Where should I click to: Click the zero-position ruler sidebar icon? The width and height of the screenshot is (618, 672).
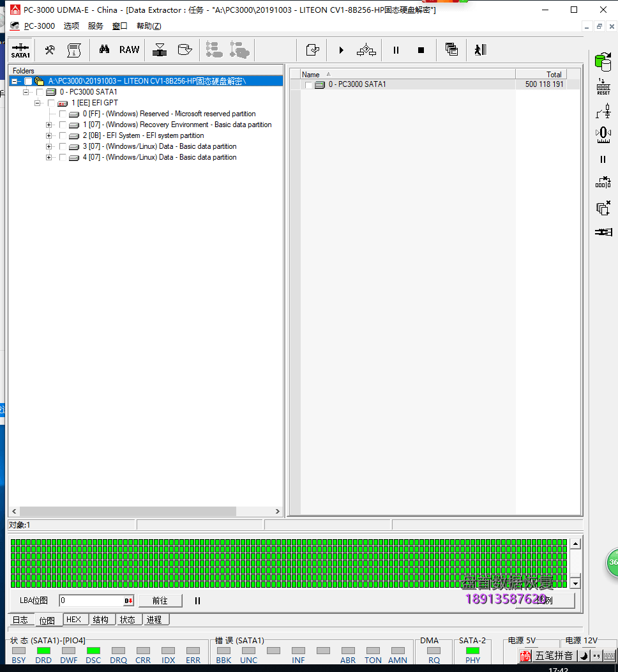point(603,135)
